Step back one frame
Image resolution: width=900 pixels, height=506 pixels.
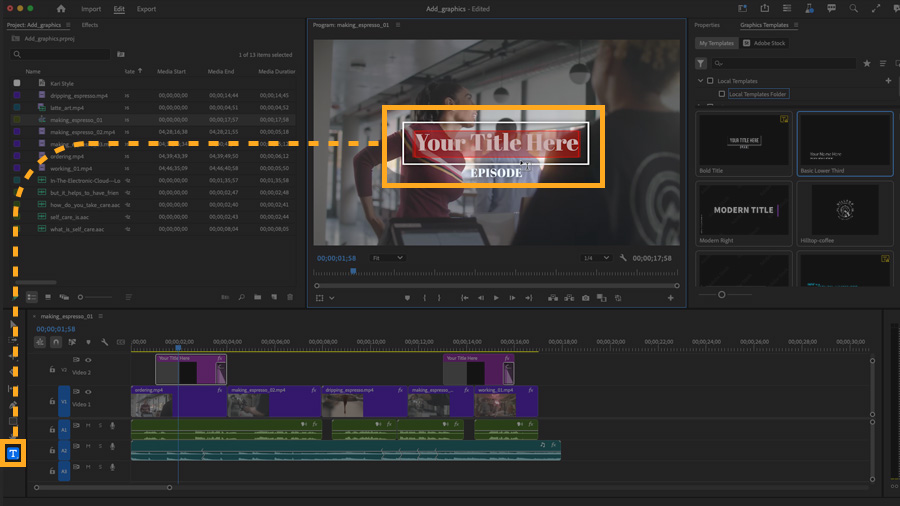click(481, 298)
